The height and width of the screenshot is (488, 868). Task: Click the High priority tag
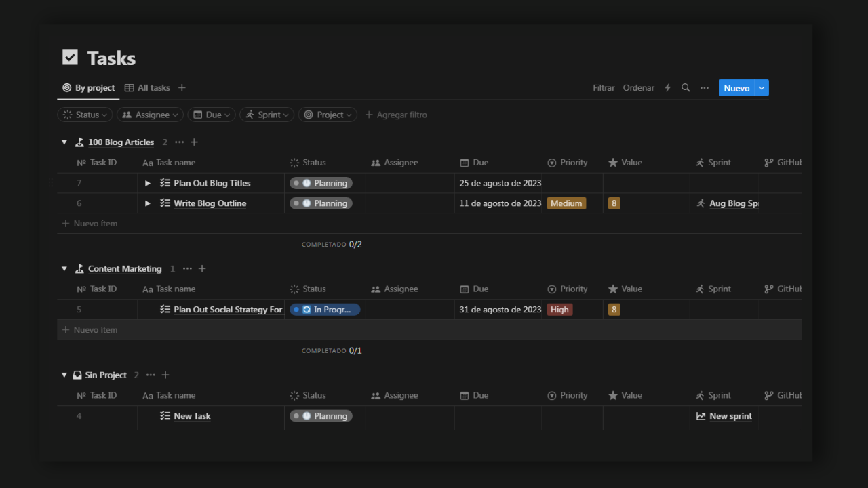point(559,310)
